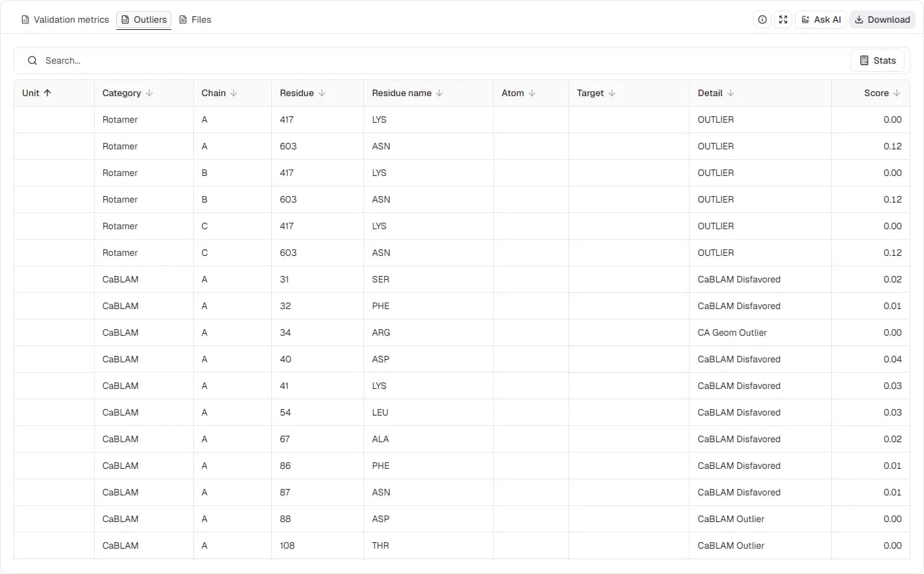924x574 pixels.
Task: Open the Stats panel
Action: click(x=877, y=60)
